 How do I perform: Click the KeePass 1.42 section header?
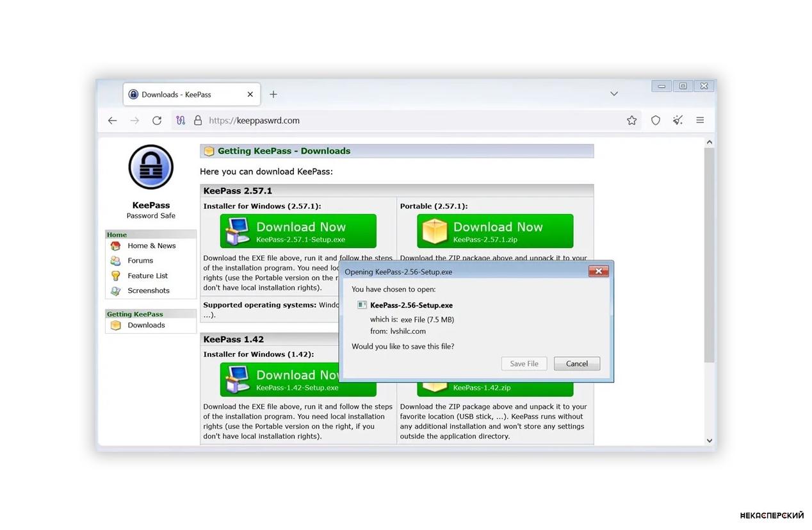point(270,339)
